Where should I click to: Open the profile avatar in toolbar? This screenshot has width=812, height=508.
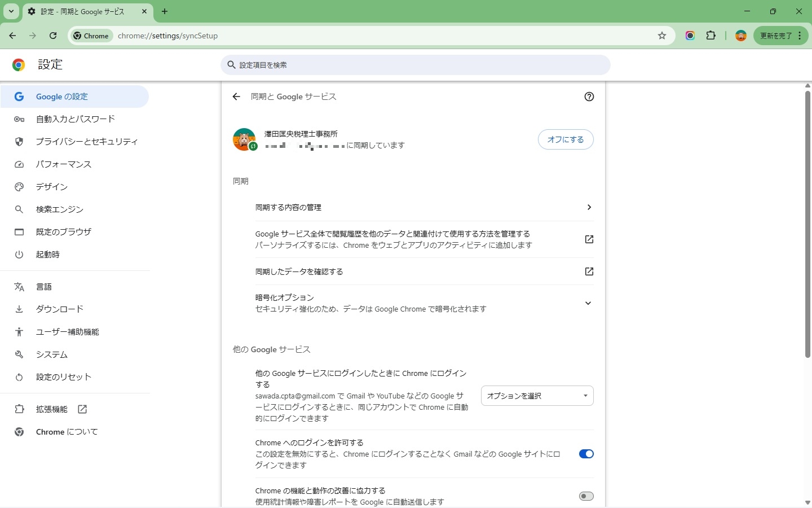coord(741,36)
